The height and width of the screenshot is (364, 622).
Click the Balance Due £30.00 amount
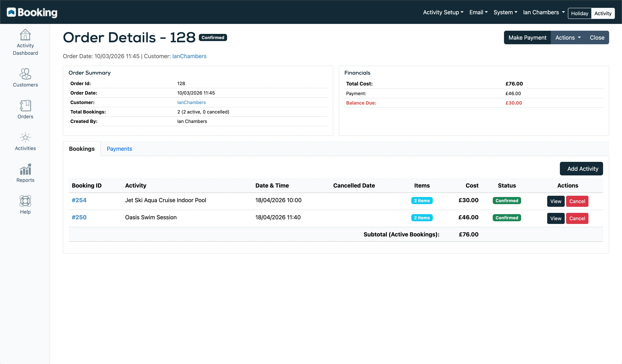514,103
